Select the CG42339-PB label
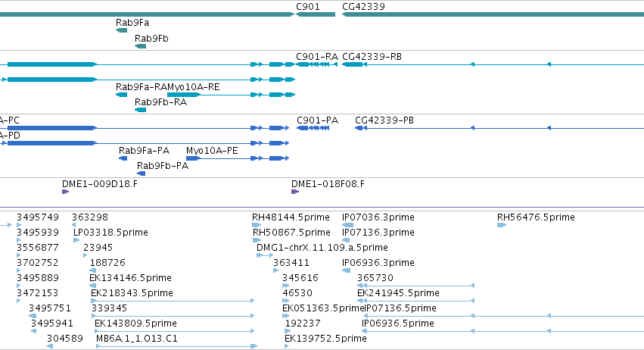Viewport: 644px width, 350px height. [x=384, y=120]
